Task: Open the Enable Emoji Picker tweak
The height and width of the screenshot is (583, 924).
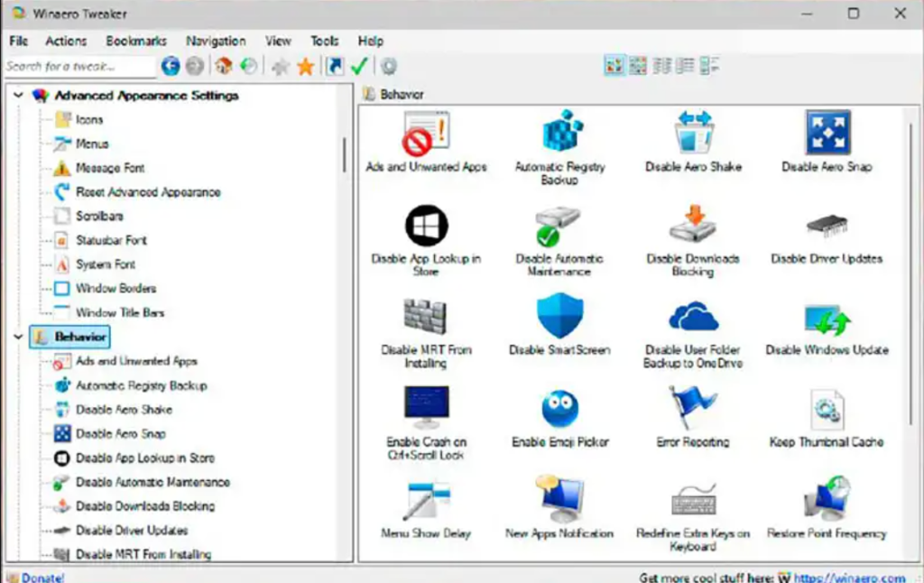Action: click(559, 410)
